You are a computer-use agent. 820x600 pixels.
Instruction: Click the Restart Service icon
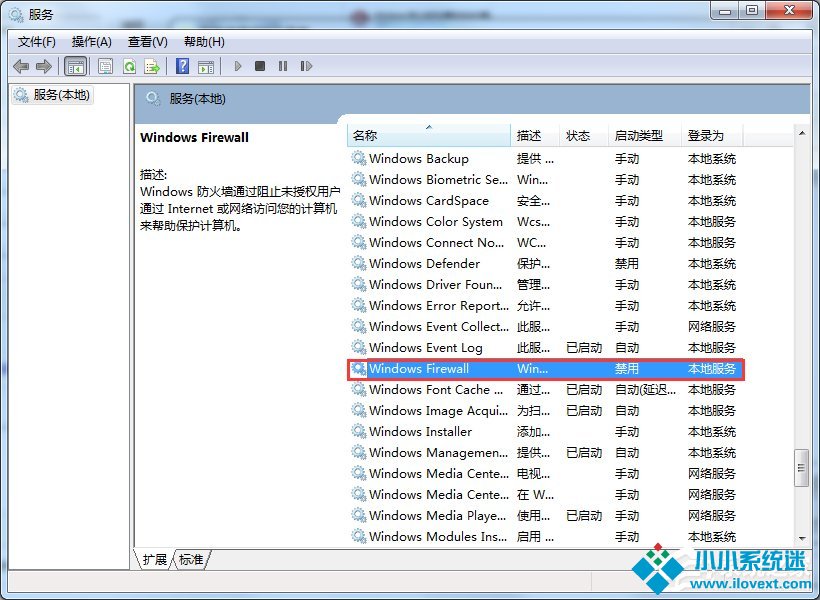306,66
